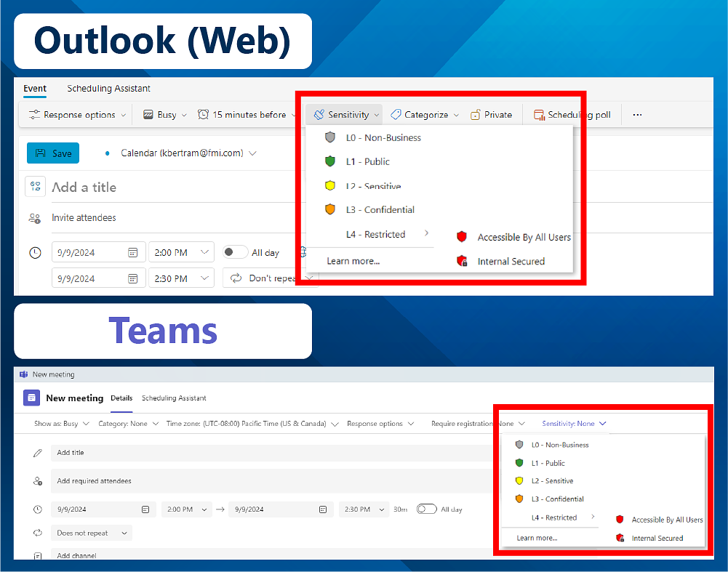This screenshot has height=572, width=728.
Task: Click red shield Accessible By All Users in Outlook
Action: pyautogui.click(x=462, y=237)
